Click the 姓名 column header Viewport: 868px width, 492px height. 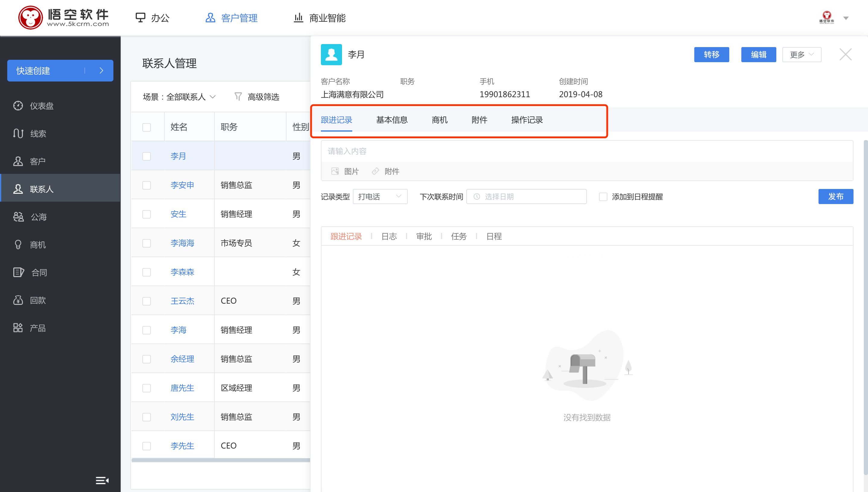[x=179, y=127]
